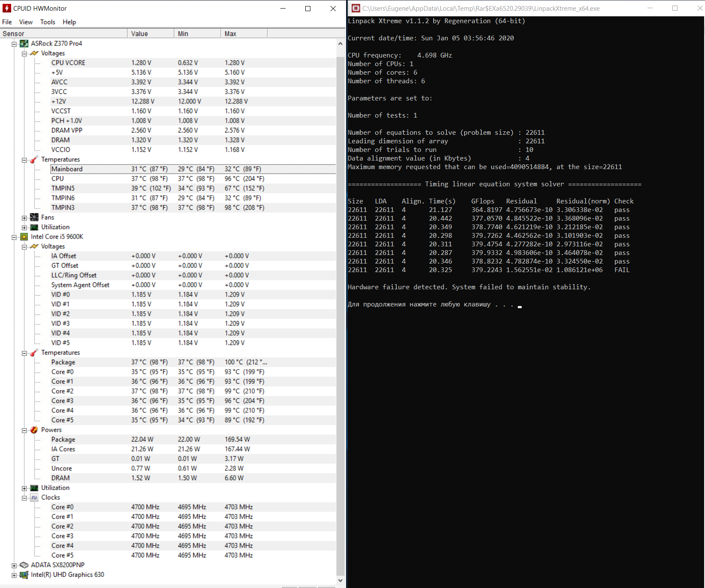Collapse the ASRock Z370 Pro4 tree node
Image resolution: width=705 pixels, height=588 pixels.
[x=14, y=44]
